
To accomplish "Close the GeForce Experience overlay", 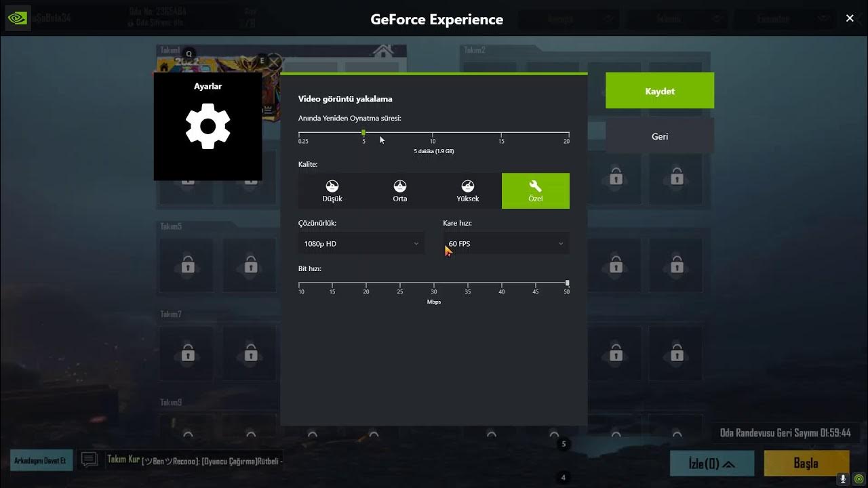I will pyautogui.click(x=850, y=18).
